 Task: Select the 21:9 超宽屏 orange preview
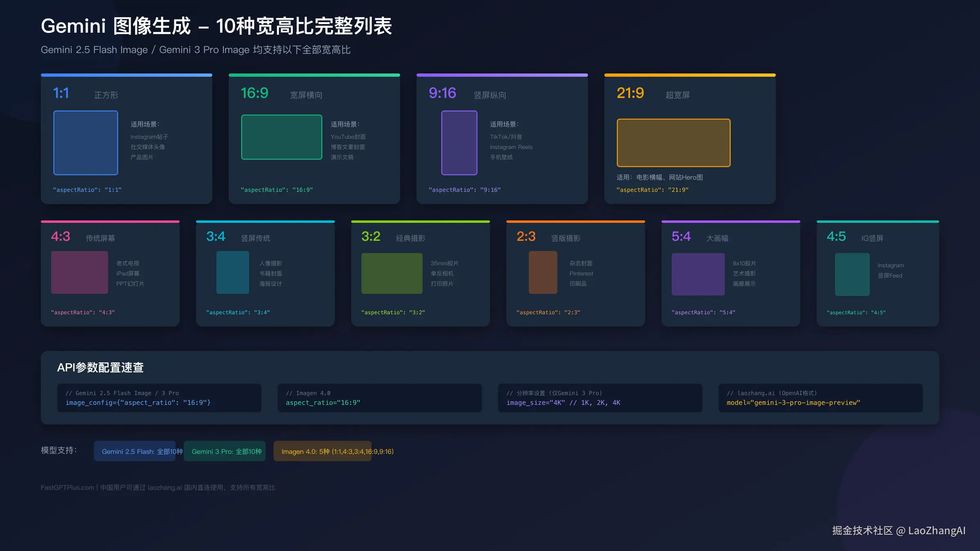673,142
